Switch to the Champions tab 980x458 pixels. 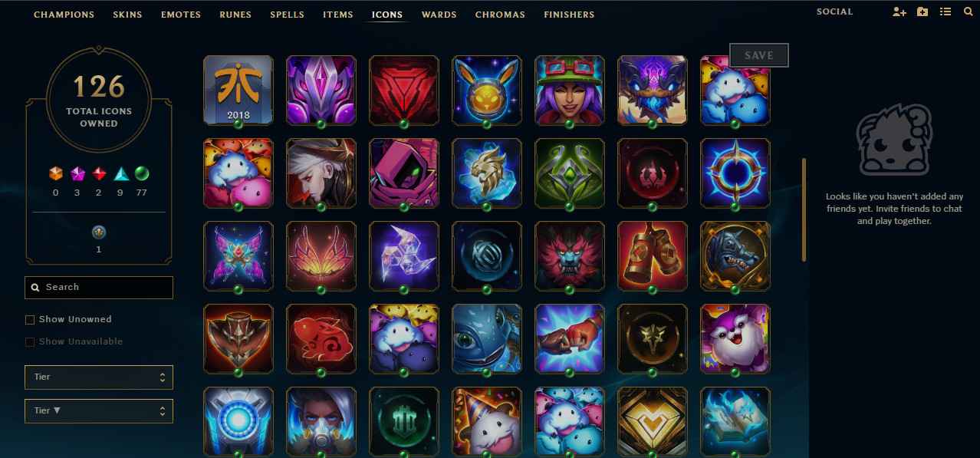click(x=64, y=15)
